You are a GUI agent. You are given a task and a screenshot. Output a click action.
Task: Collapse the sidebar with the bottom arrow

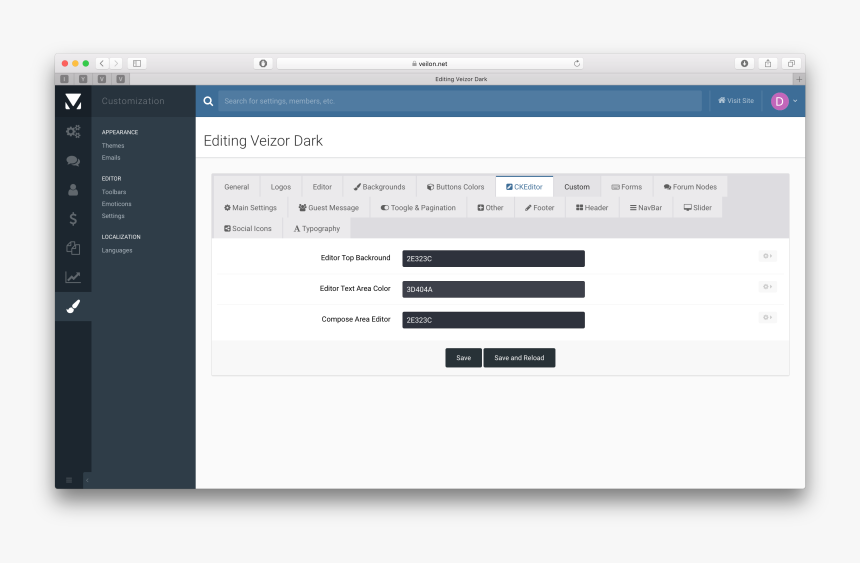pos(87,480)
